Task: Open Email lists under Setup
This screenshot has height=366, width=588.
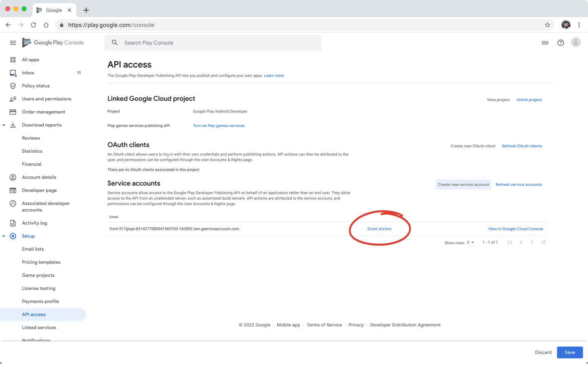Action: click(x=33, y=249)
